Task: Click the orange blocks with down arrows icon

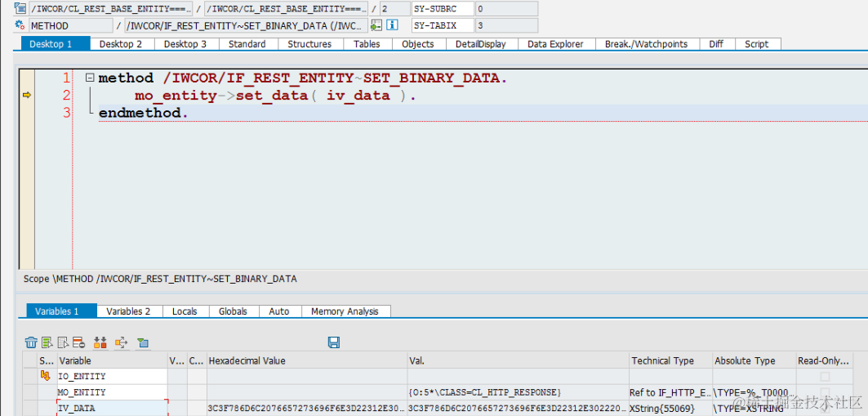Action: pyautogui.click(x=100, y=342)
